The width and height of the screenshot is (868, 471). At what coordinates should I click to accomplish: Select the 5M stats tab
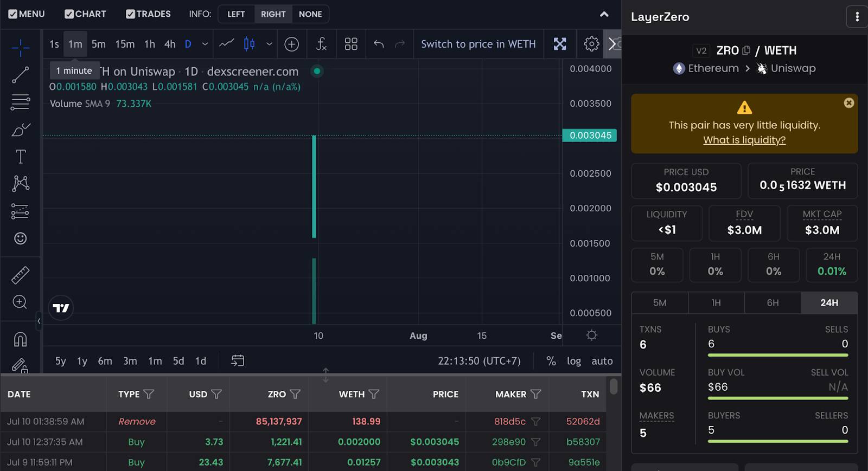(660, 303)
